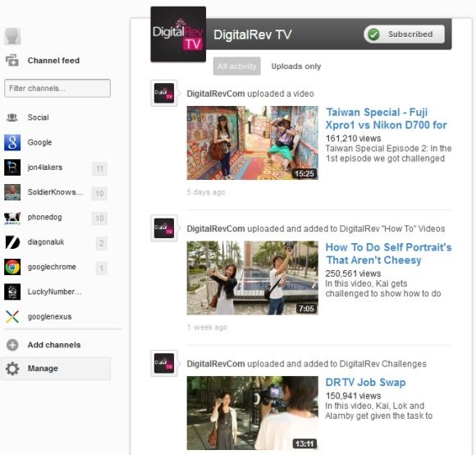Click DigitalRev avatar beside DRTV Job Swap post
Image resolution: width=476 pixels, height=455 pixels.
click(x=164, y=363)
